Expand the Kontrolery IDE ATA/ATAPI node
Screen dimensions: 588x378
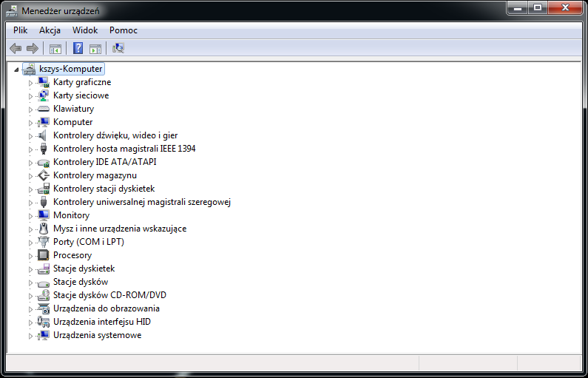point(31,163)
